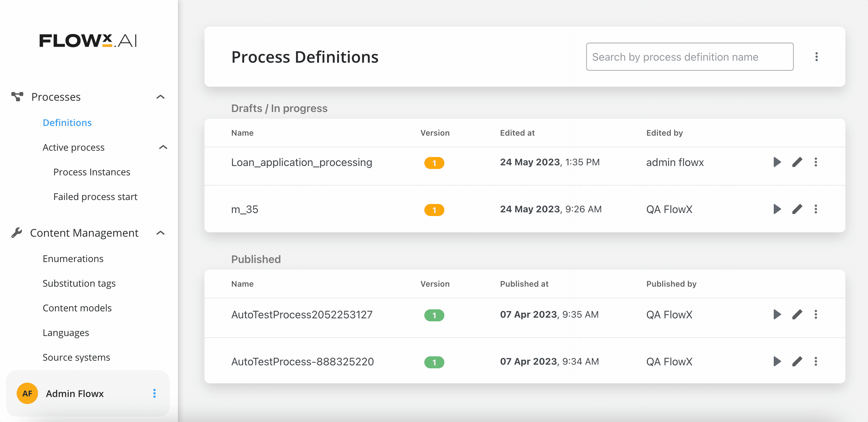Select the Active process menu item
This screenshot has height=422, width=868.
coord(74,147)
